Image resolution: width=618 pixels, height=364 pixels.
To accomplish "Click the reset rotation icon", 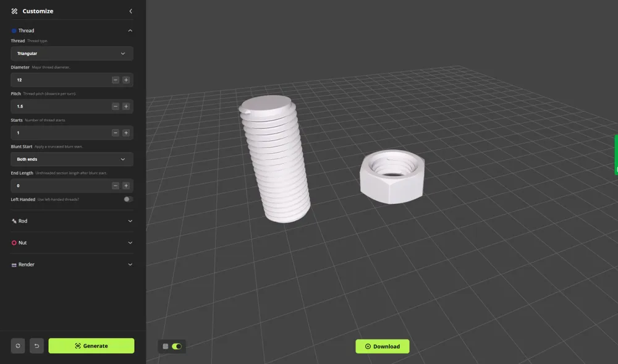I will [x=17, y=345].
